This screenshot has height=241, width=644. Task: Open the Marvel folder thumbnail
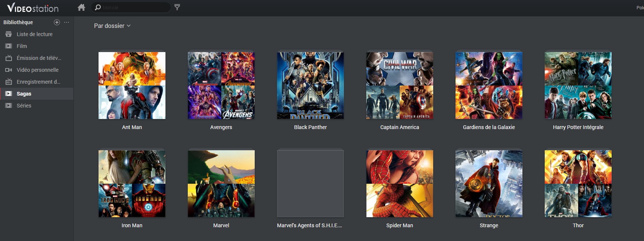tap(221, 184)
